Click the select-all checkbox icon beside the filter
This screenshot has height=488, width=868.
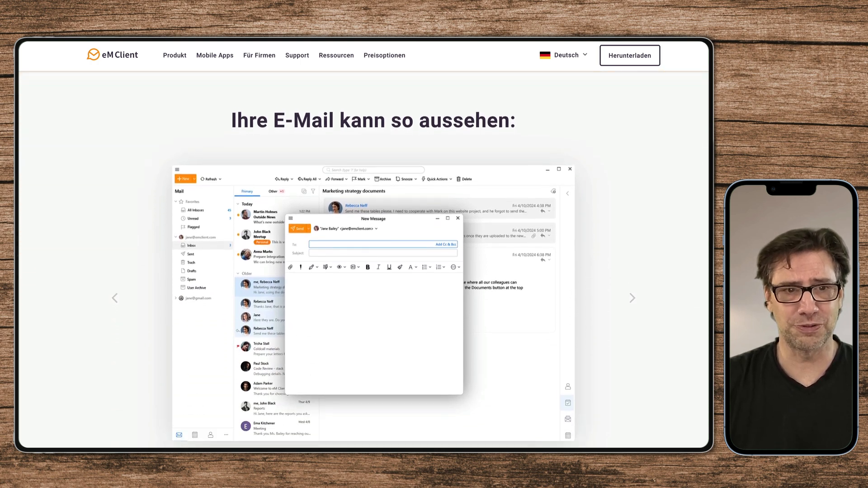pos(304,191)
